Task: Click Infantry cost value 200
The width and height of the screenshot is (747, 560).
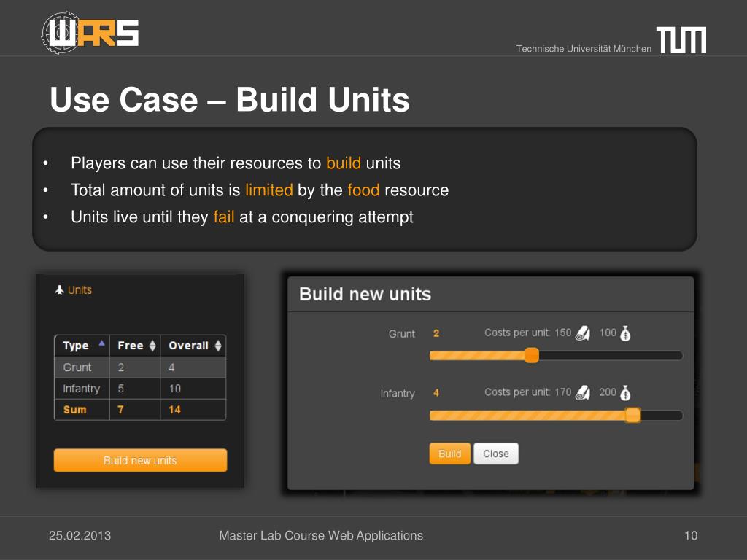Action: click(x=608, y=392)
